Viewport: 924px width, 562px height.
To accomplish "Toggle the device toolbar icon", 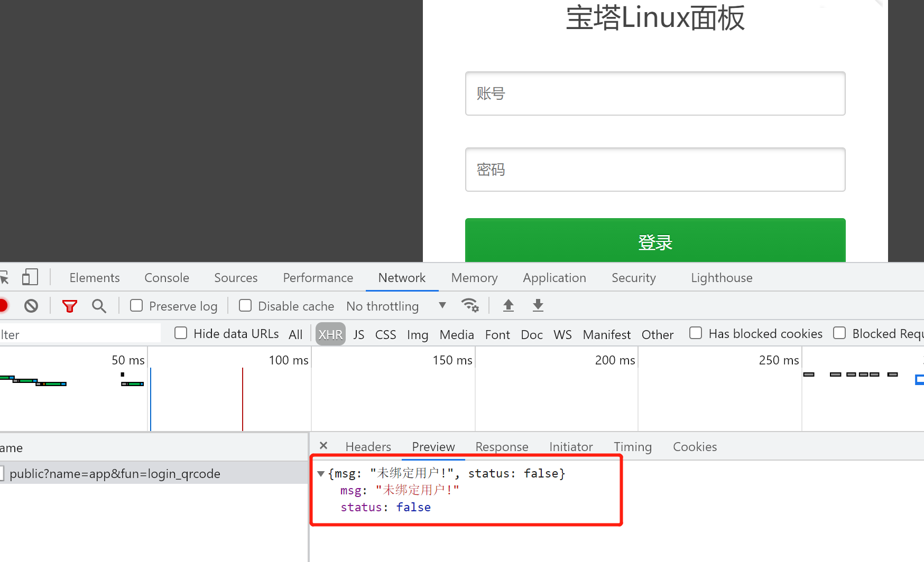I will click(30, 277).
